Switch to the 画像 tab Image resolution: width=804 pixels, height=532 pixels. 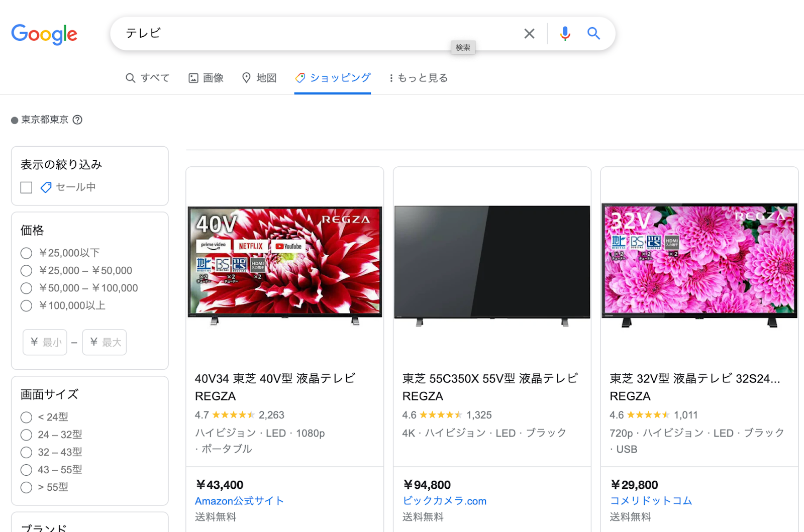pyautogui.click(x=206, y=78)
